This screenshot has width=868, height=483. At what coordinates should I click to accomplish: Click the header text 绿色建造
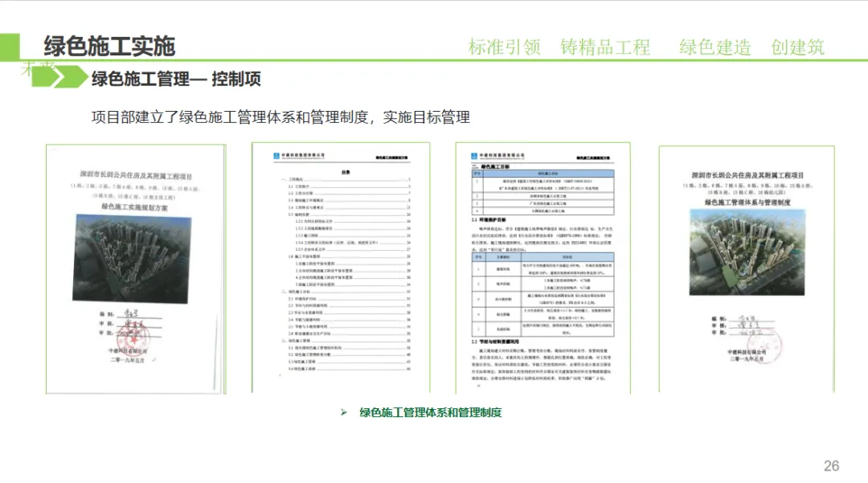tap(715, 47)
